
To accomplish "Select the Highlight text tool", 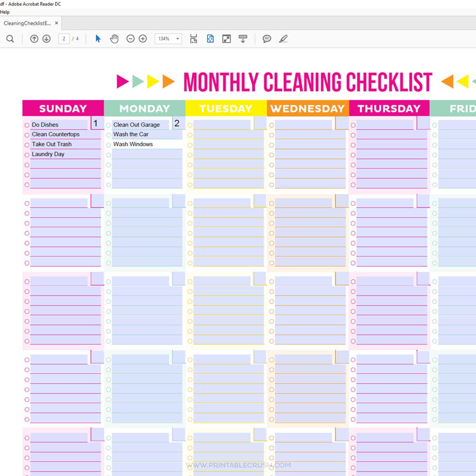I will tap(284, 38).
